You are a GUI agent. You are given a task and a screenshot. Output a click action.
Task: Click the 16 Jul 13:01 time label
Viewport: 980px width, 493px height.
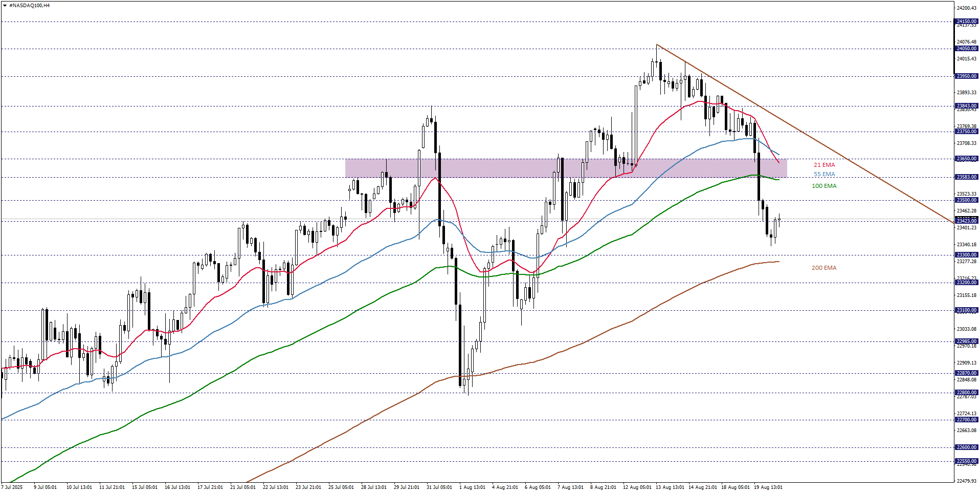click(177, 487)
